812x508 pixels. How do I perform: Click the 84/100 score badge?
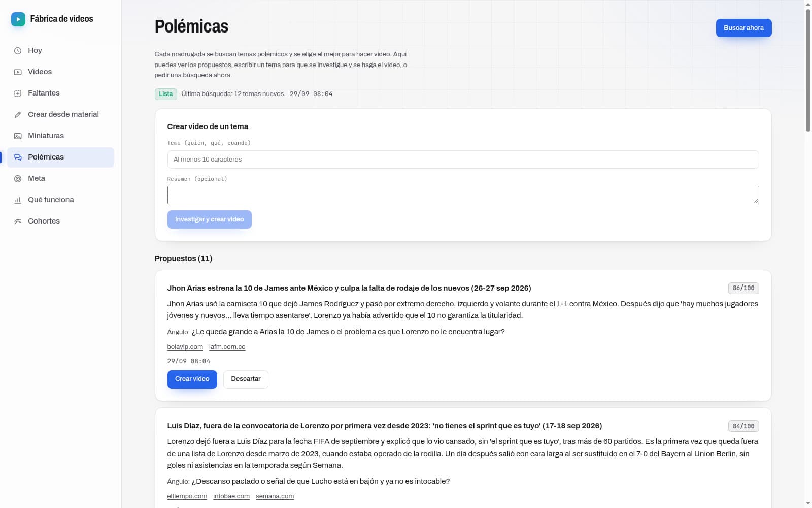743,426
